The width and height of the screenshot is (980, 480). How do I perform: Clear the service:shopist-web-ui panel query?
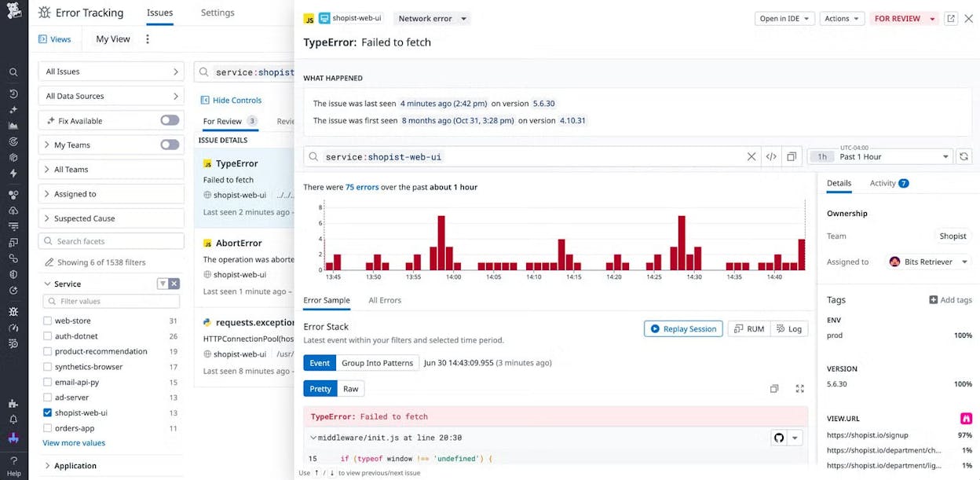[x=751, y=157]
